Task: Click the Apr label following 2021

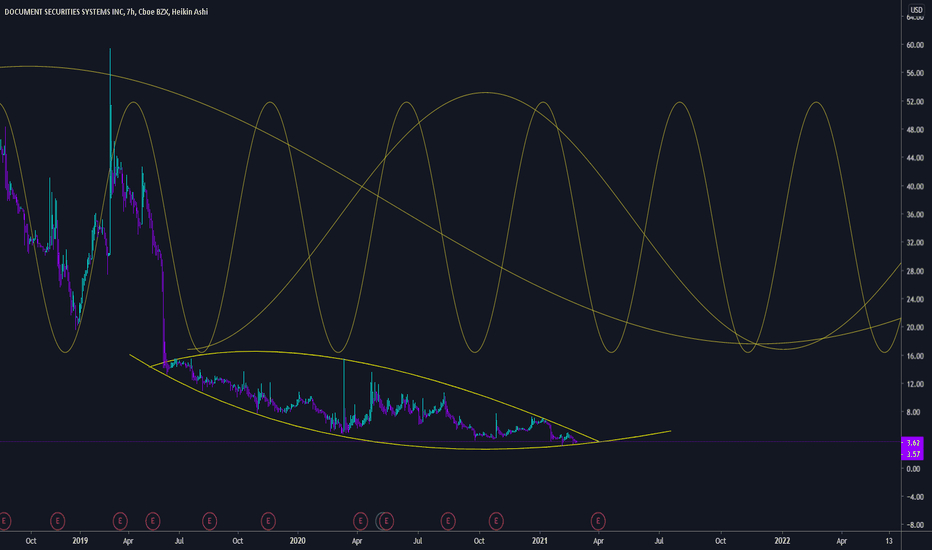Action: pos(598,541)
